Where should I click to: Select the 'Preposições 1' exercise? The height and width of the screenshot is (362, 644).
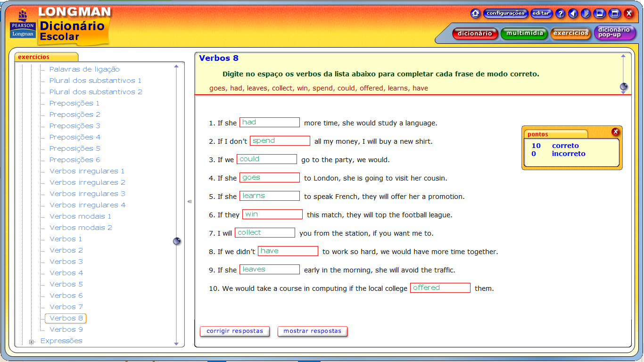click(x=74, y=103)
